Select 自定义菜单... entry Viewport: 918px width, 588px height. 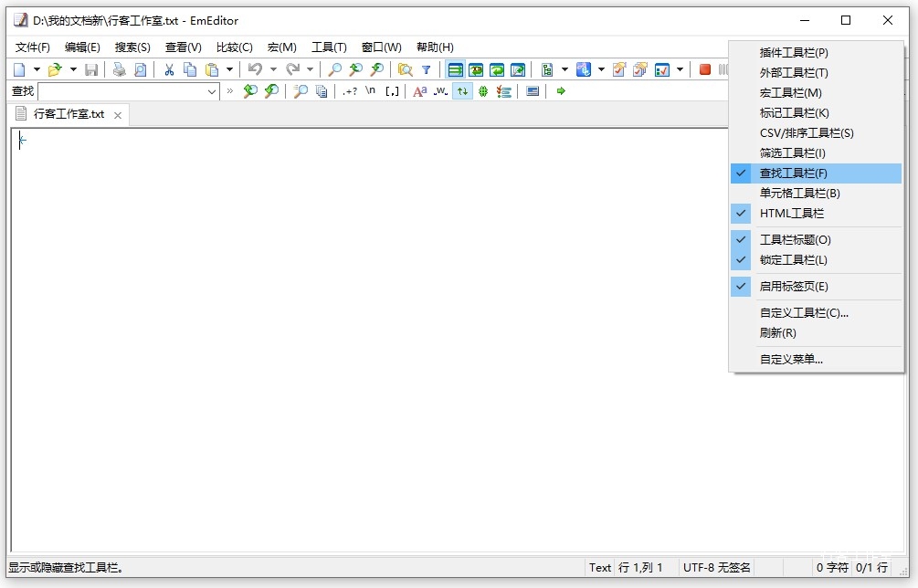[816, 359]
